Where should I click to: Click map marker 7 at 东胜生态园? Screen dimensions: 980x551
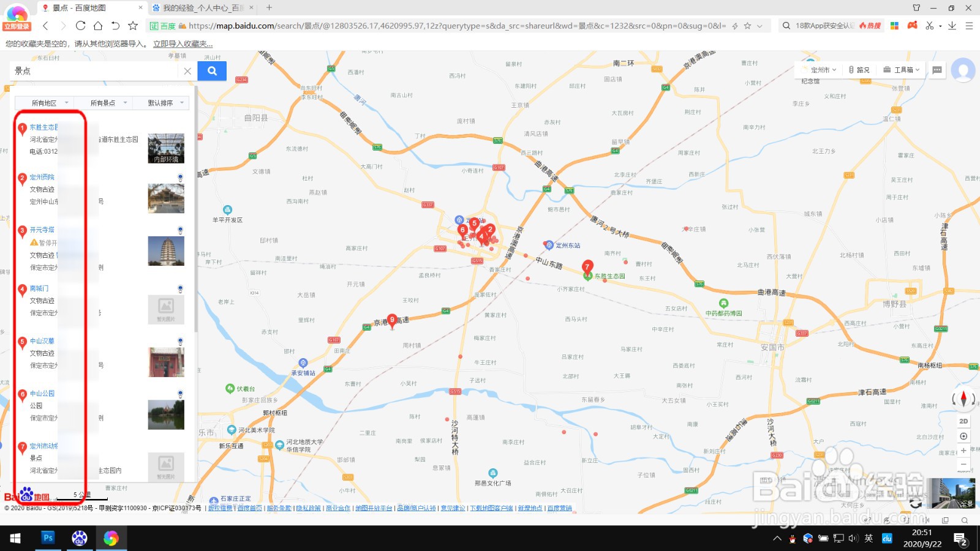point(587,267)
